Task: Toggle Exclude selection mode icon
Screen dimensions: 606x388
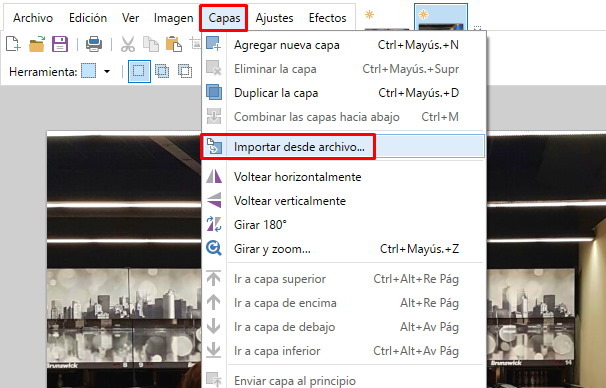Action: pos(185,71)
